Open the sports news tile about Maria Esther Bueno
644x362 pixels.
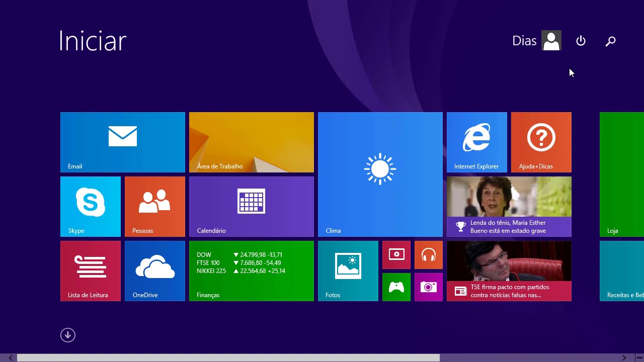click(x=509, y=207)
